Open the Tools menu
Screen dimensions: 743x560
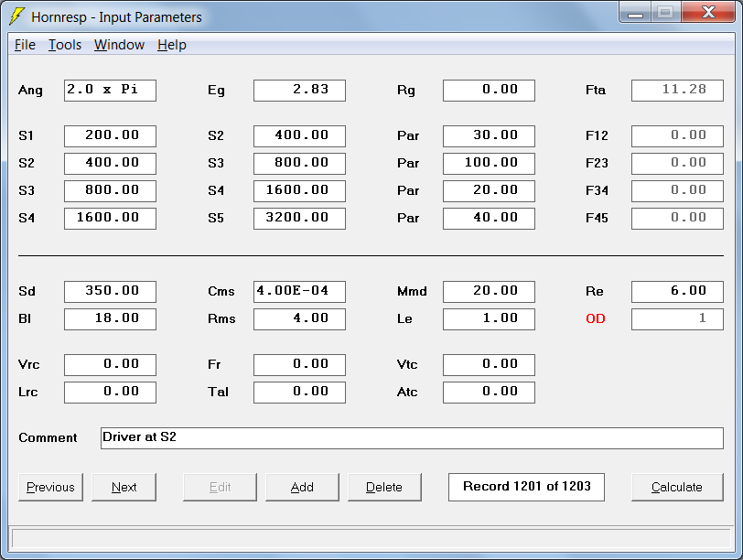[65, 45]
